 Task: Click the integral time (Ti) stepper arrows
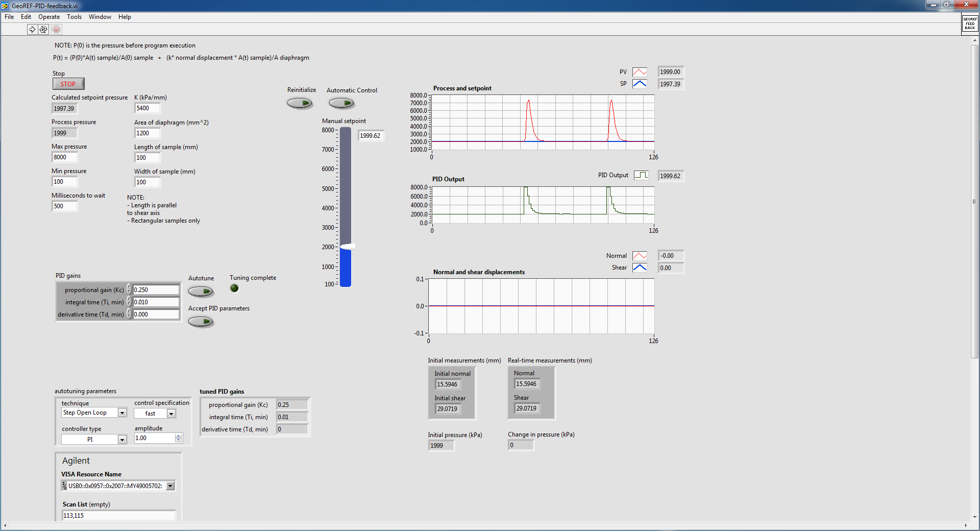129,302
